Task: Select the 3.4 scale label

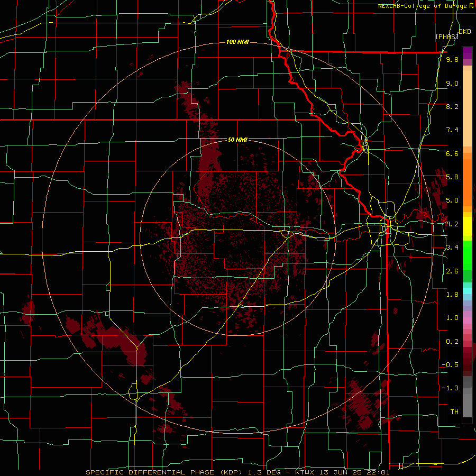Action: point(452,248)
